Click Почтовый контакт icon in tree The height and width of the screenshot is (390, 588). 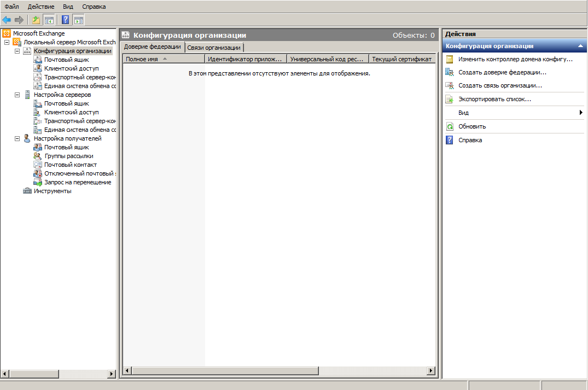(x=38, y=165)
